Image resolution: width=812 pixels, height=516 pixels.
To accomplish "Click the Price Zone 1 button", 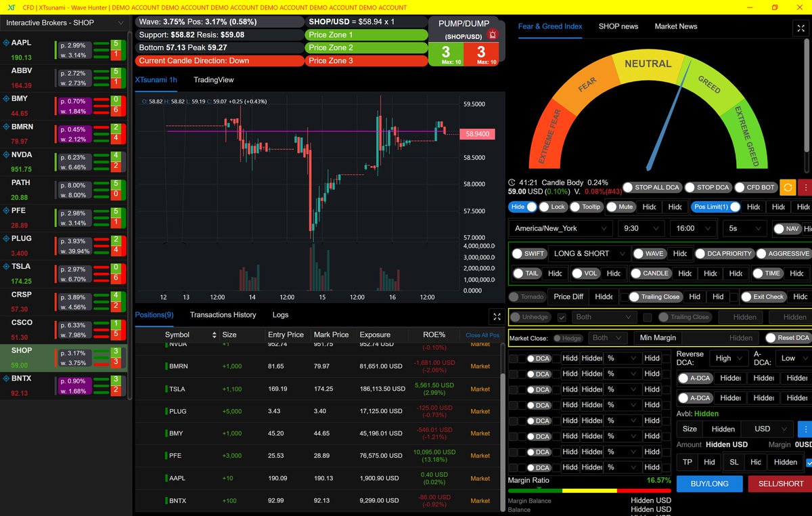I will point(366,35).
